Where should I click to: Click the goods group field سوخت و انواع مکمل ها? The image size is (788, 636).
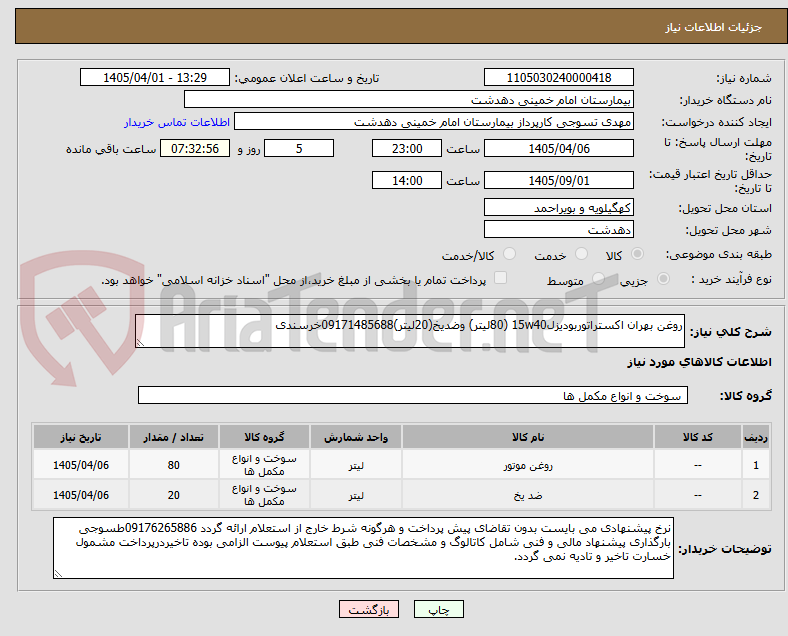[413, 395]
